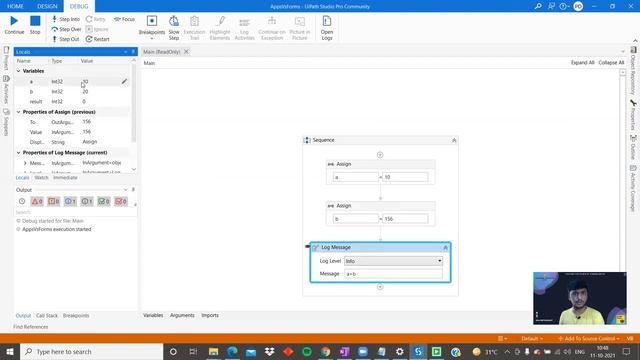Open the Activities side panel

coord(6,89)
